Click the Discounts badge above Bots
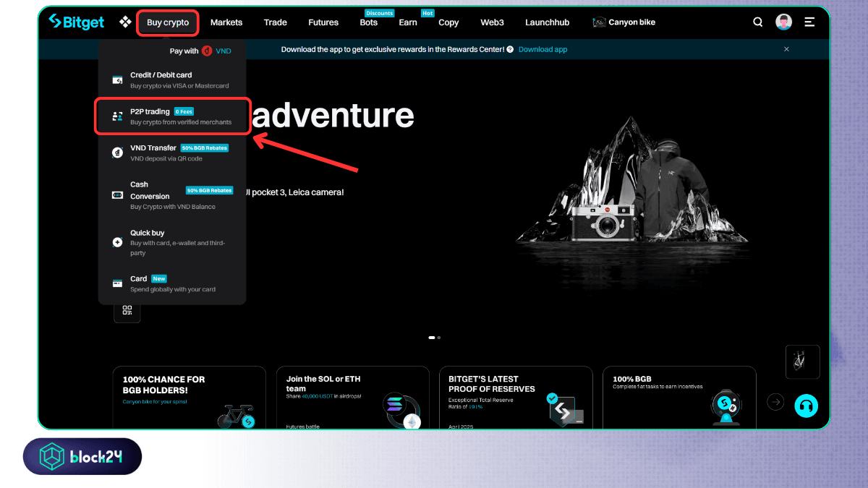The height and width of the screenshot is (488, 868). tap(379, 13)
